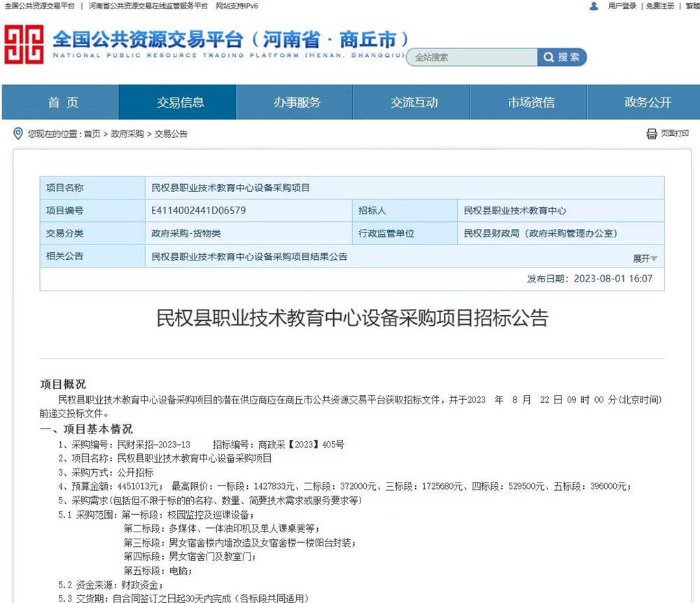Click the 全站搜索 search input field

tap(472, 57)
